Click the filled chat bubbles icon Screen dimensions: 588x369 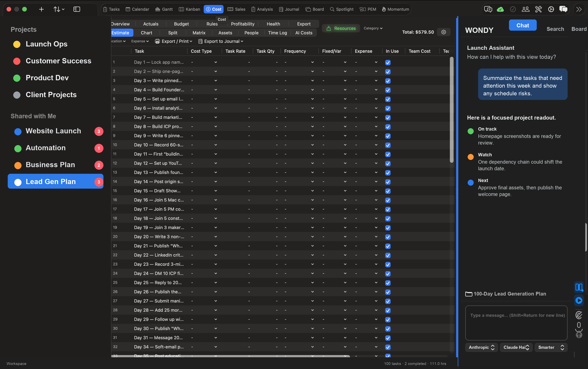click(x=563, y=9)
